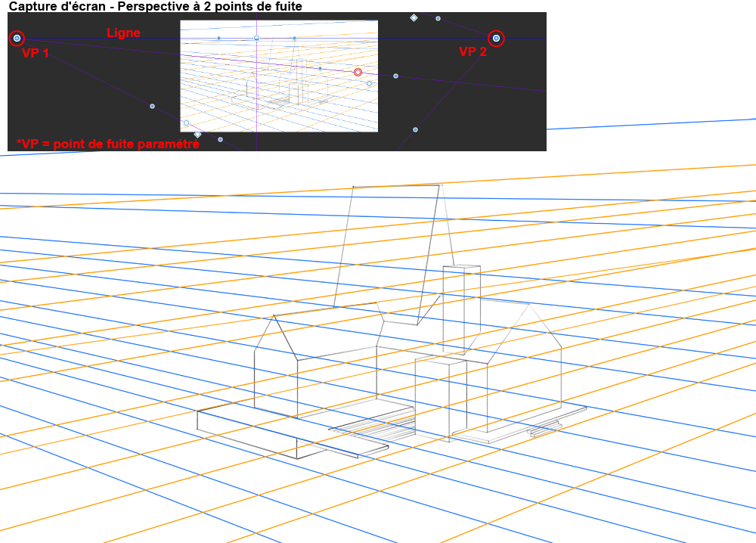The height and width of the screenshot is (543, 756).
Task: Toggle the diamond handle below the canvas's bottom-left corner
Action: pyautogui.click(x=197, y=134)
